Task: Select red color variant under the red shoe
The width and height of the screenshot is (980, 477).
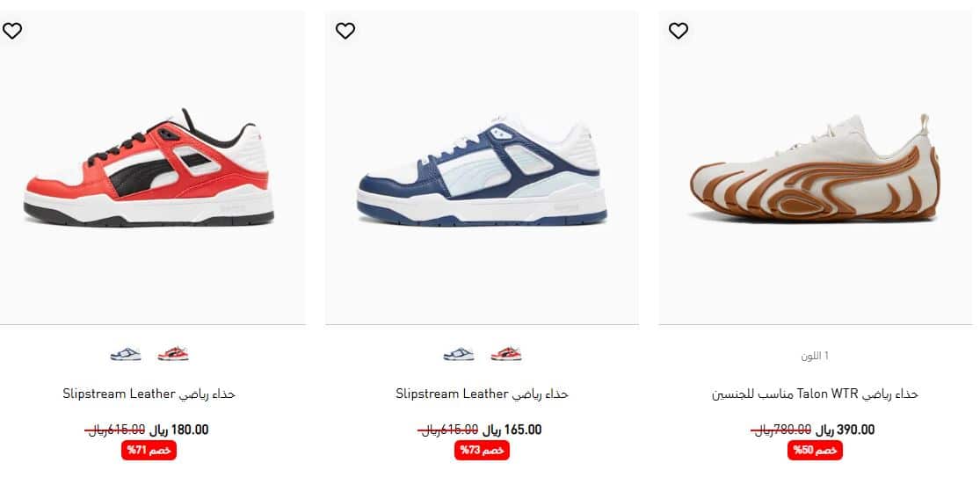Action: click(173, 354)
